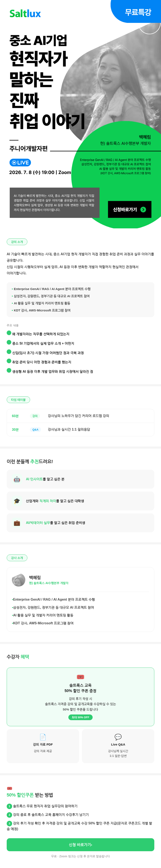The width and height of the screenshot is (161, 868).
Task: Click the Saltlux logo
Action: (x=25, y=13)
